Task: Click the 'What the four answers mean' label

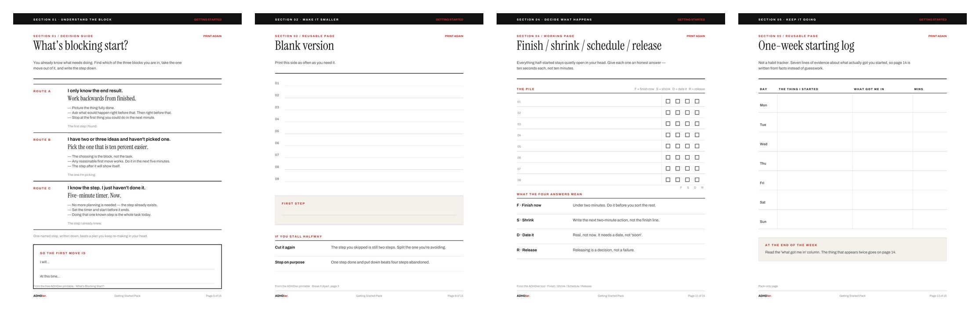Action: tap(549, 194)
